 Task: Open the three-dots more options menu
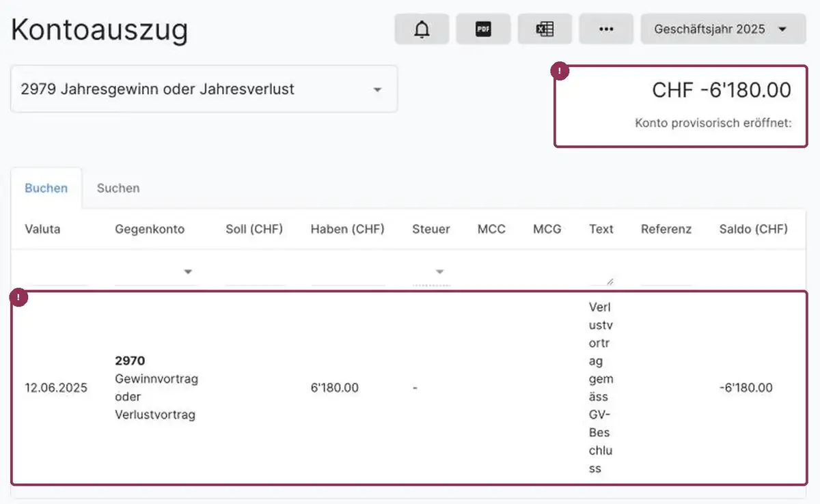606,29
